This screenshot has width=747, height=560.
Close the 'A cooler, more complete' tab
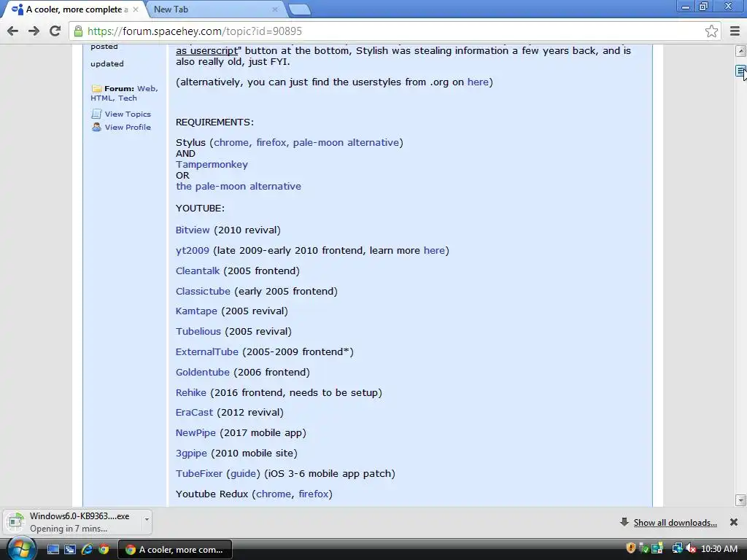coord(136,9)
